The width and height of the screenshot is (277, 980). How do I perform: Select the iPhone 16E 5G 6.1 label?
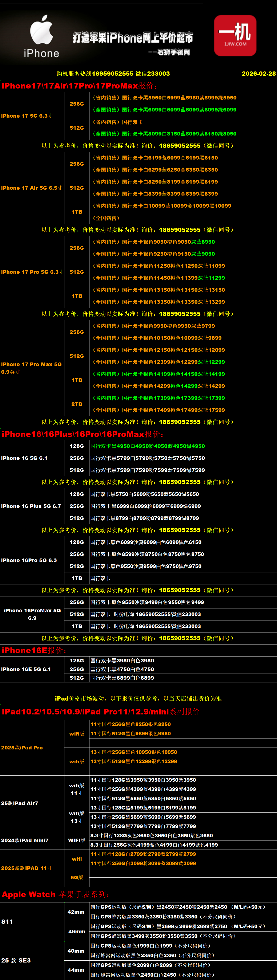tap(26, 669)
